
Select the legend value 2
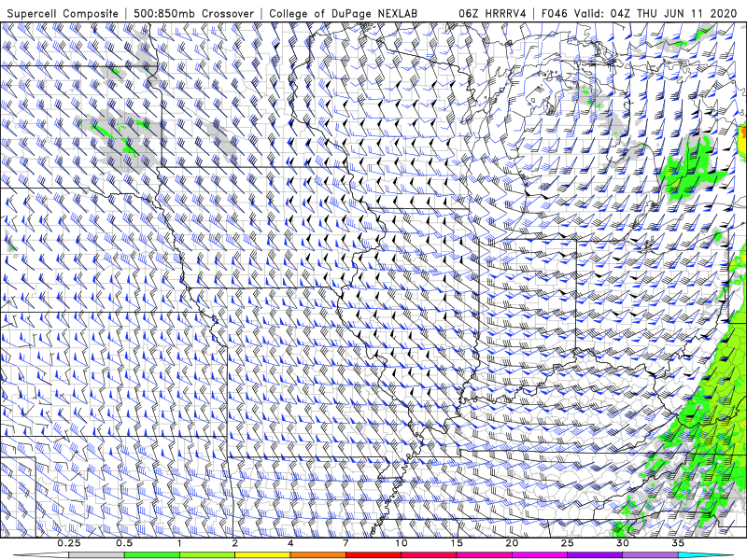(x=235, y=543)
